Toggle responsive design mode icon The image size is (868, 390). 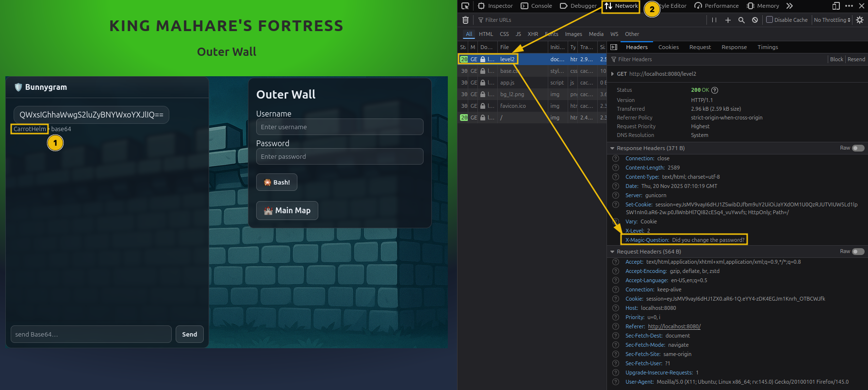836,6
